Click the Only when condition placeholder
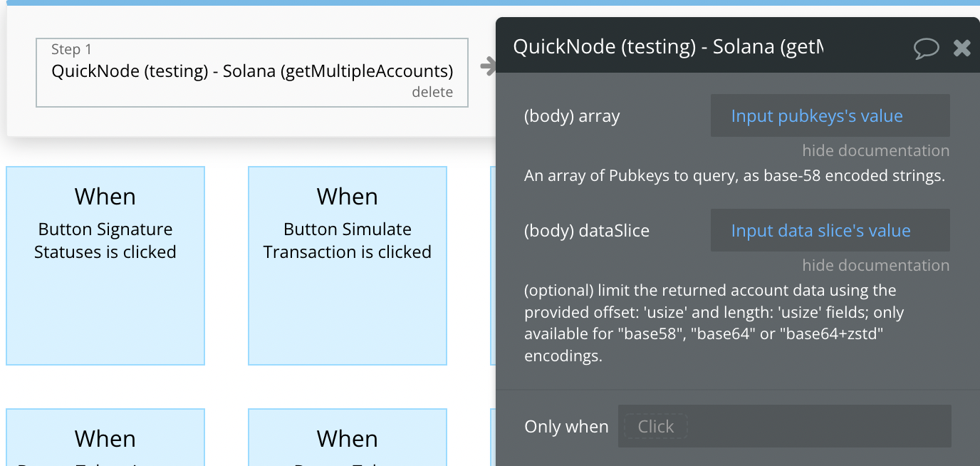980x466 pixels. (x=655, y=426)
